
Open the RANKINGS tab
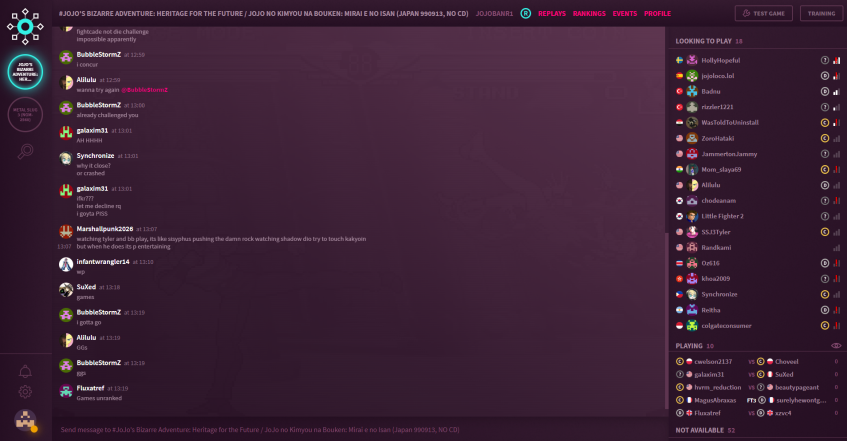589,14
